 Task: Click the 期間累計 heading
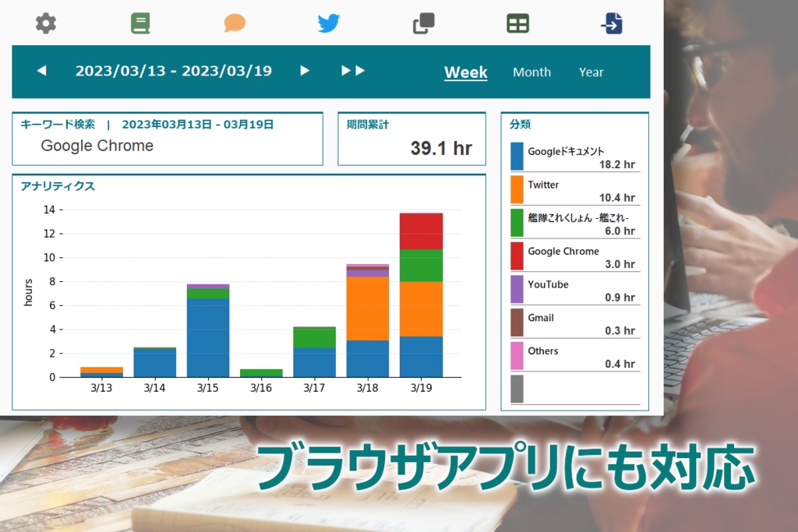click(x=368, y=125)
